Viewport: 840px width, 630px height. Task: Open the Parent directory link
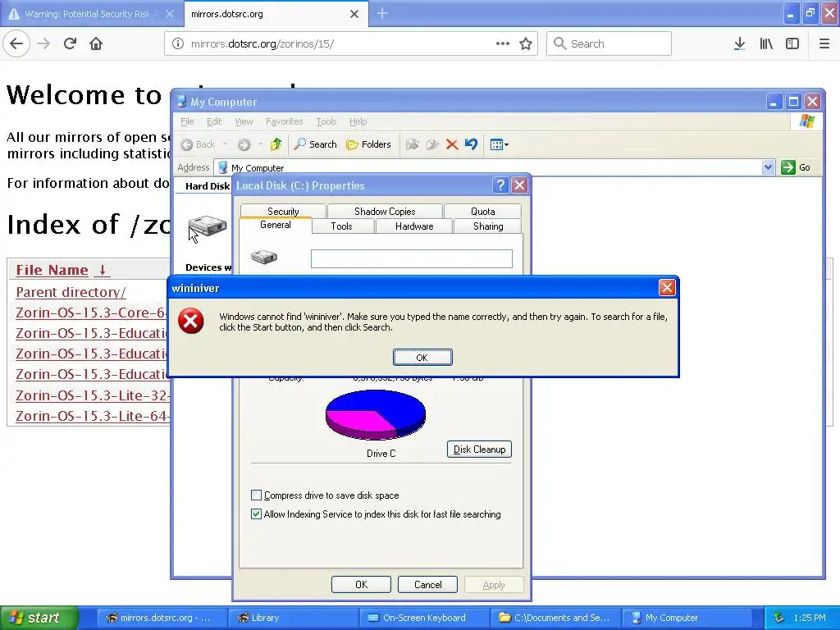[x=71, y=292]
